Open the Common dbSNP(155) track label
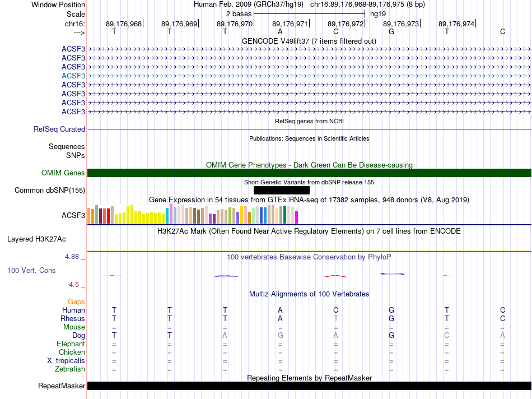Screen dimensions: 532x399 (50, 191)
